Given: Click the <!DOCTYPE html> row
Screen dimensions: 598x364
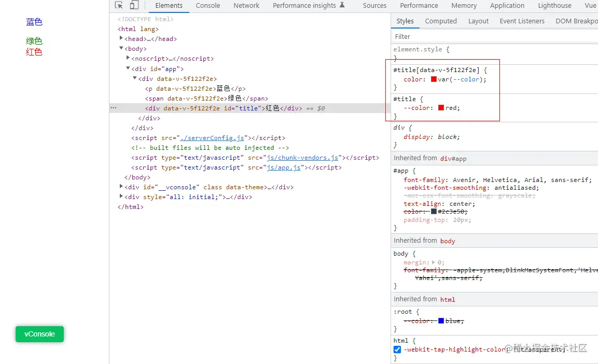Looking at the screenshot, I should pyautogui.click(x=146, y=19).
